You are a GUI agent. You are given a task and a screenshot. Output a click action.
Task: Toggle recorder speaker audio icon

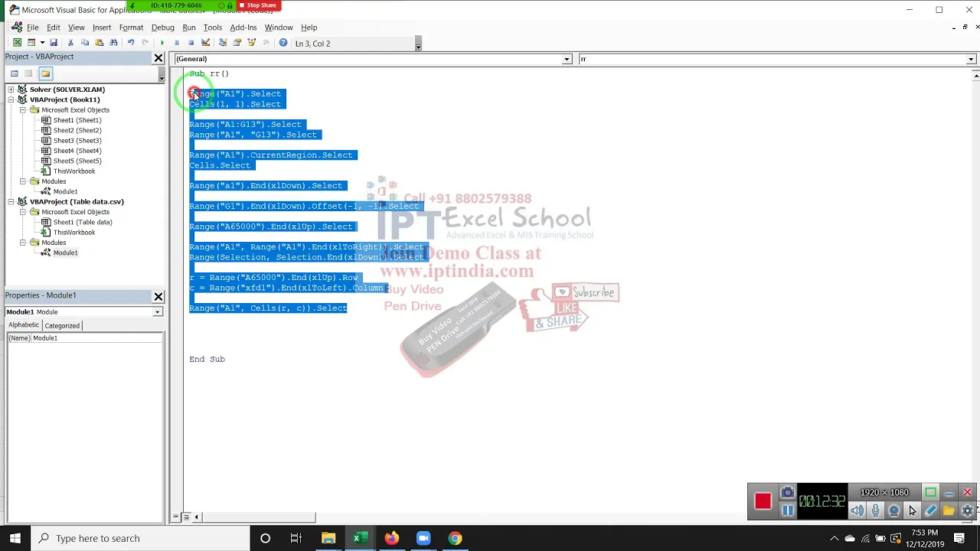857,510
